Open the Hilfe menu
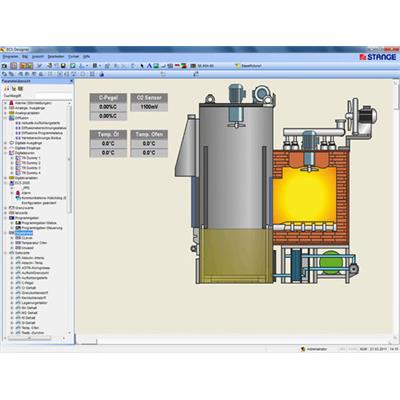Viewport: 400px width, 400px height. point(86,57)
